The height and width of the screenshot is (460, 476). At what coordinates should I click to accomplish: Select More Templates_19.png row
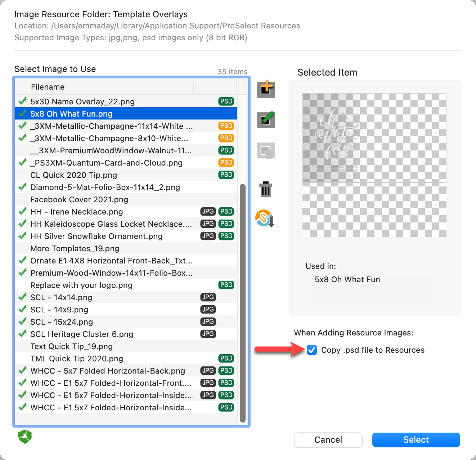75,248
